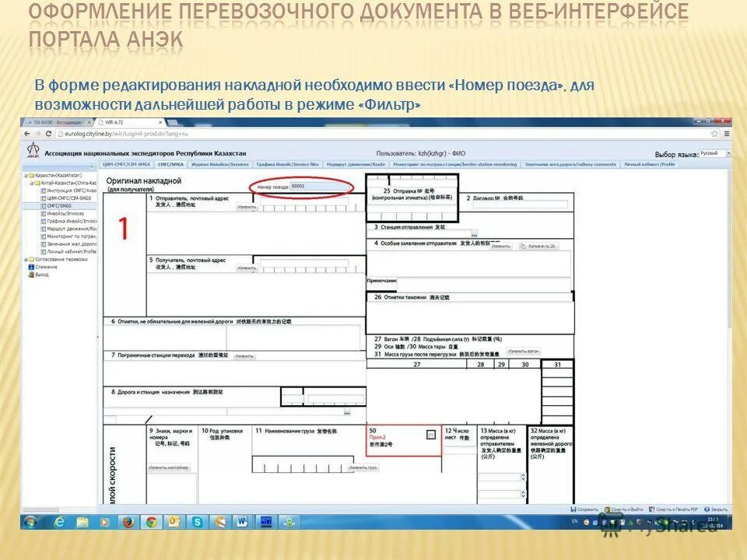Screen dimensions: 747x560
Task: Click Изменить контейнер button
Action: point(169,467)
